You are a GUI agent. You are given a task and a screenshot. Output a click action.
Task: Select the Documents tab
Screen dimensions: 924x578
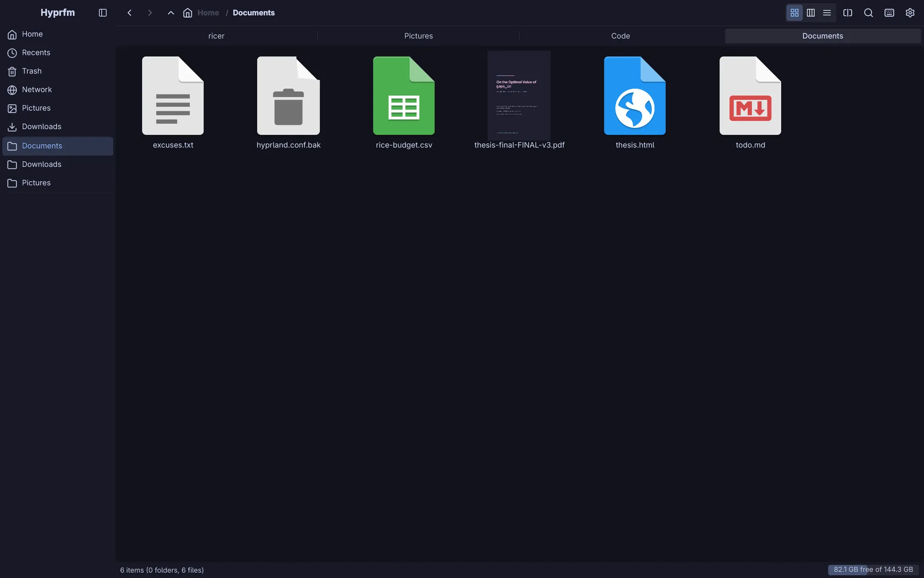point(823,36)
